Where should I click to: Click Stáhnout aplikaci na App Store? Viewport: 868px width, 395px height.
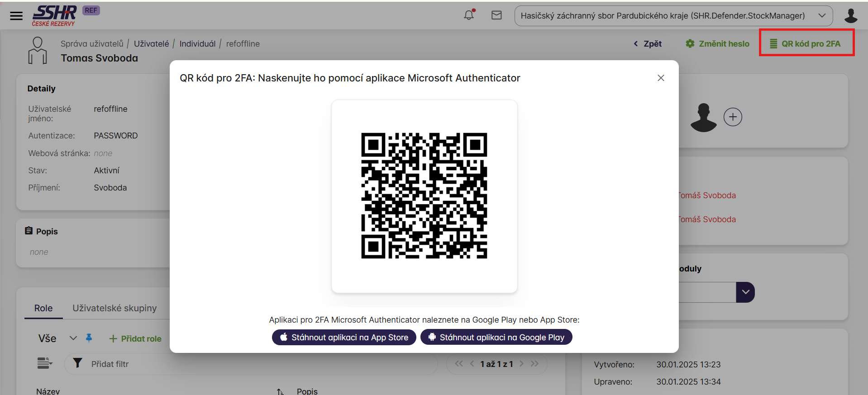[344, 337]
